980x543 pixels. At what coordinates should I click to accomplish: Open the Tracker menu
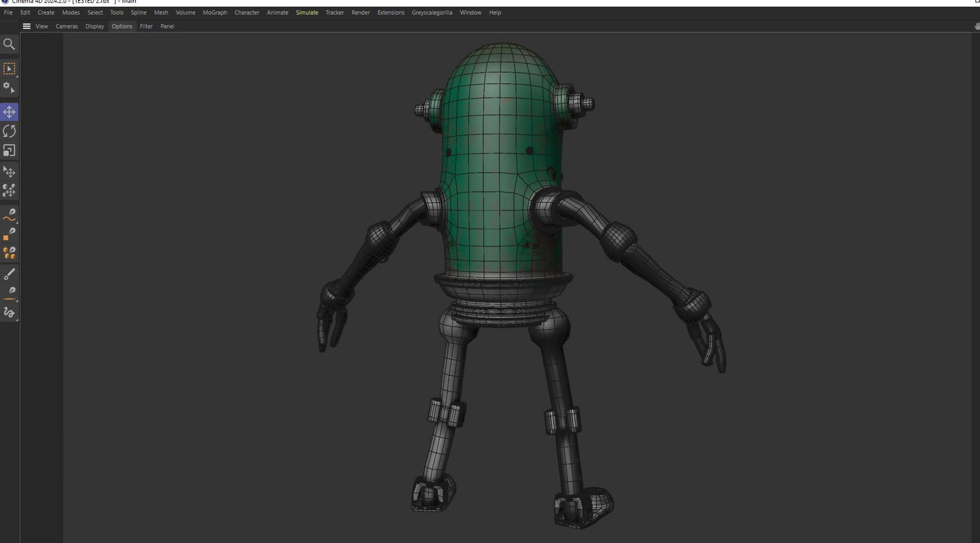click(335, 13)
